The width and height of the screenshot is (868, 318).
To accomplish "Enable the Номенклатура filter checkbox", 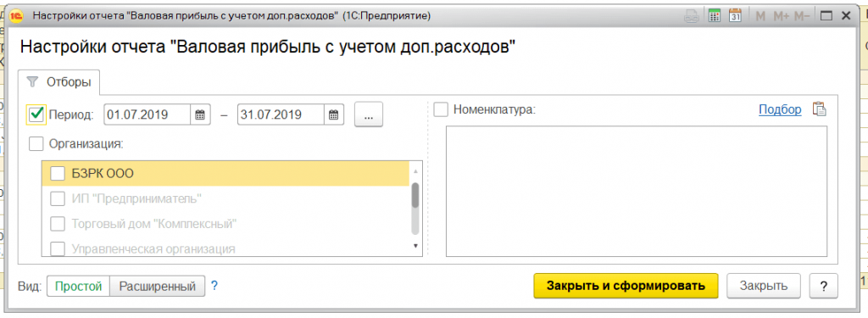I will [441, 109].
